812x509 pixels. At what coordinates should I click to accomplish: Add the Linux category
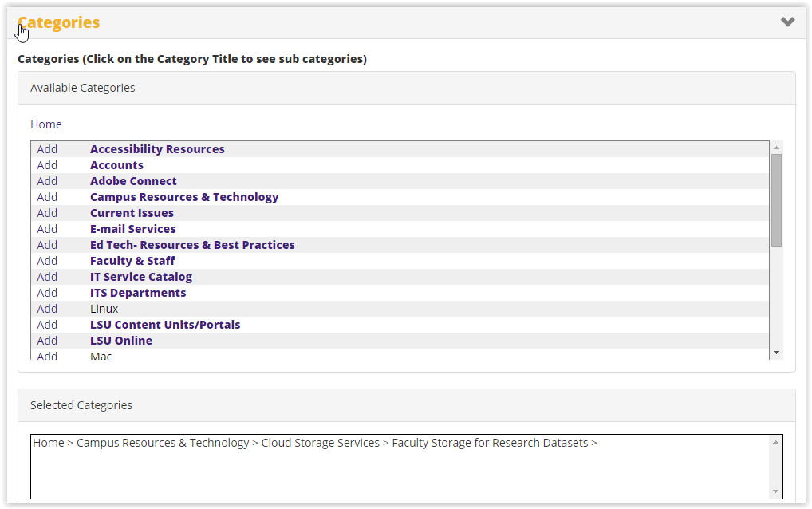pyautogui.click(x=47, y=309)
